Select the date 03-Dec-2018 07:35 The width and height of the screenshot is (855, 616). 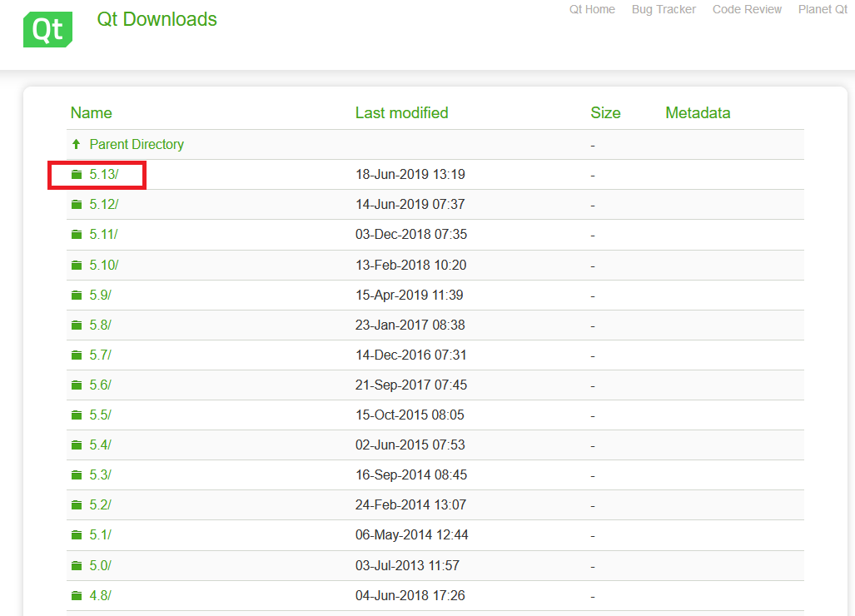point(411,235)
